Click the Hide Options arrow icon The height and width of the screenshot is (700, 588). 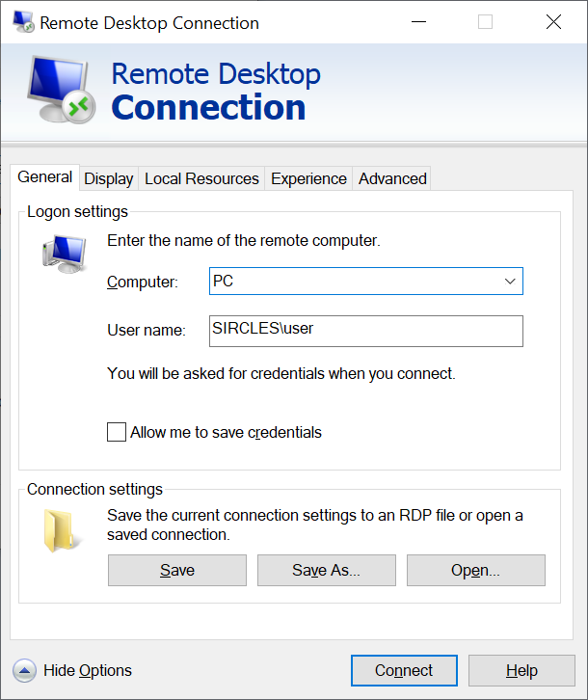tap(24, 670)
